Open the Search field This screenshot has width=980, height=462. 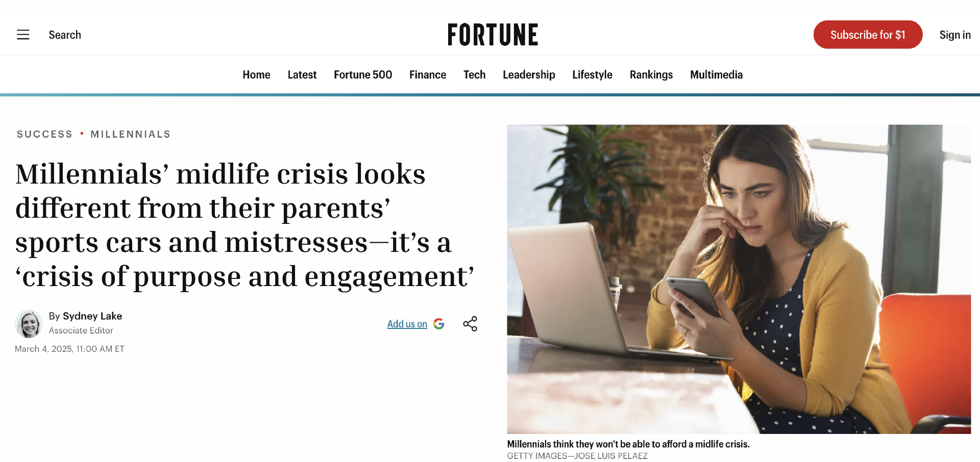pyautogui.click(x=65, y=35)
